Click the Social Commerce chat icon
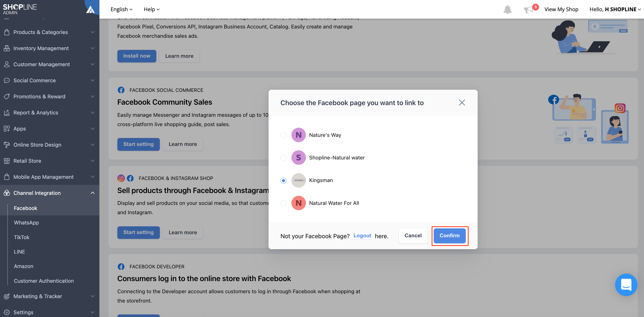 pos(7,80)
